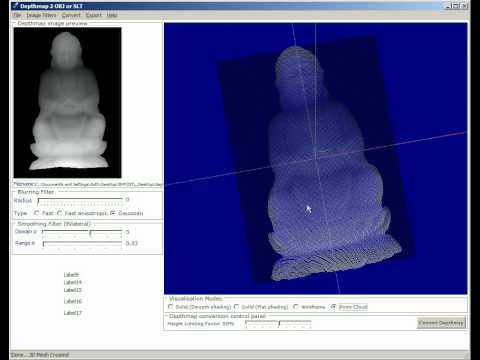Click the Label15 text
The width and height of the screenshot is (480, 360).
pyautogui.click(x=73, y=290)
